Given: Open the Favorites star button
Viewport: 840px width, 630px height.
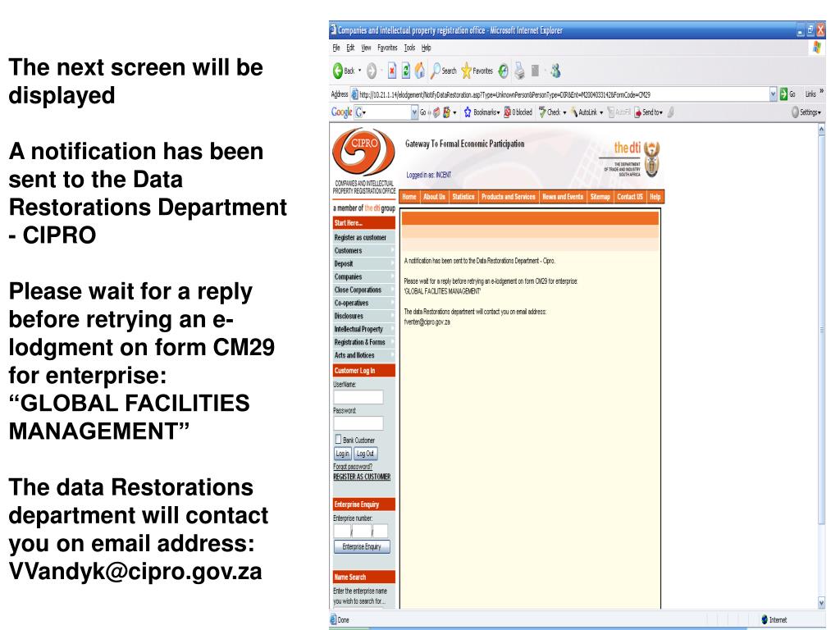Looking at the screenshot, I should point(467,71).
